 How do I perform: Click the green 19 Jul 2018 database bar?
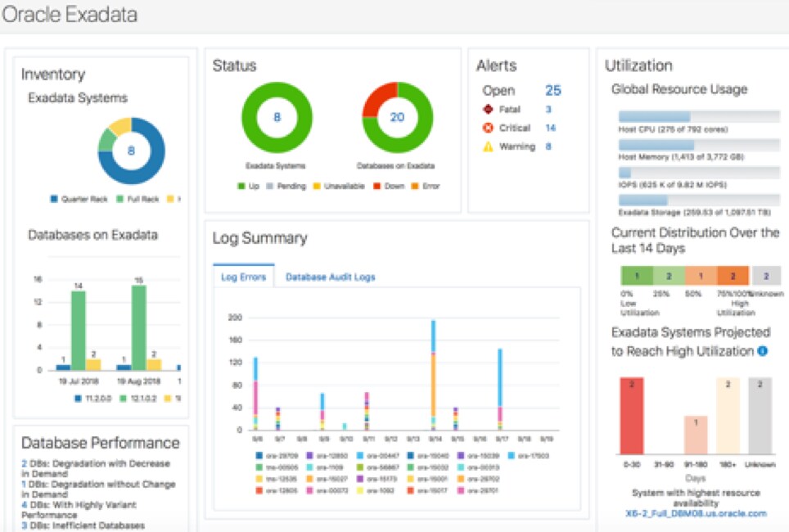point(79,331)
